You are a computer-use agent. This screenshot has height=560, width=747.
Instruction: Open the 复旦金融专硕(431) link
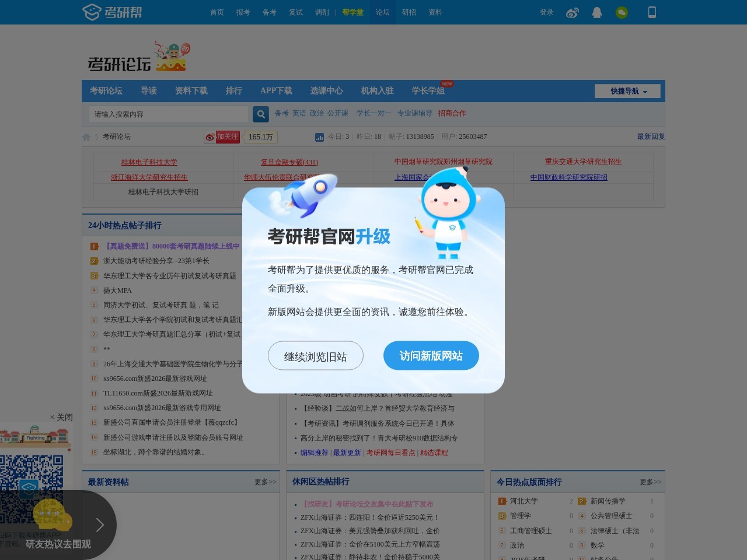(x=289, y=162)
